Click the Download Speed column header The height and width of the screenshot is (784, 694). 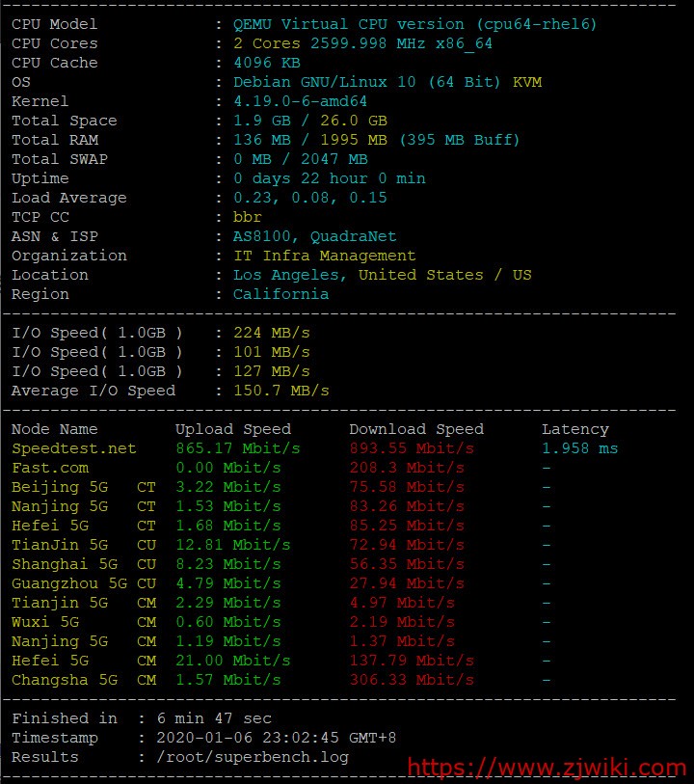(415, 429)
